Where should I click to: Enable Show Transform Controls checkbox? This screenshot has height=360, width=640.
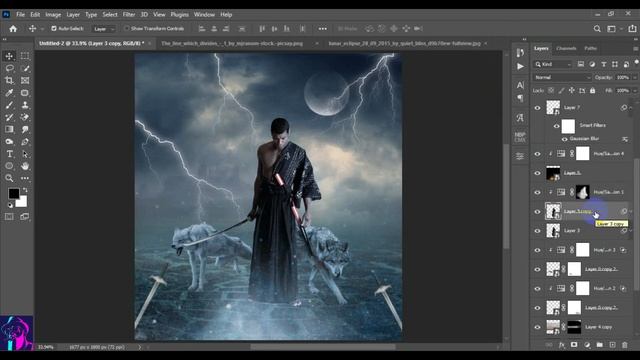(x=127, y=29)
